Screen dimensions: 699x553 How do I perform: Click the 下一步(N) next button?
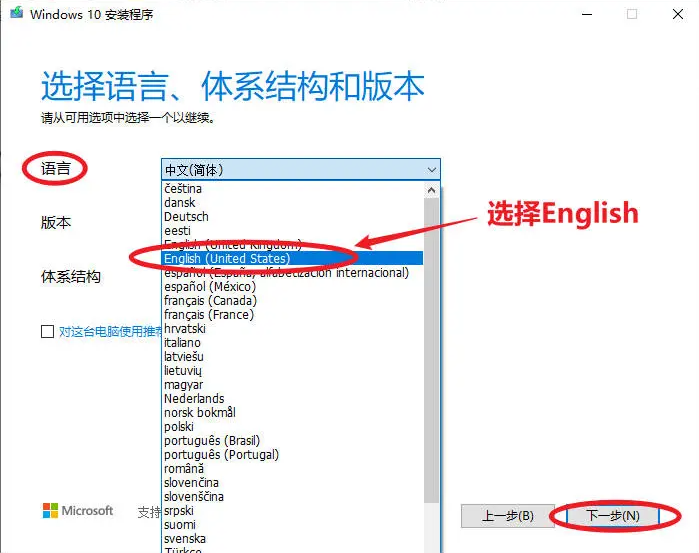click(x=612, y=516)
